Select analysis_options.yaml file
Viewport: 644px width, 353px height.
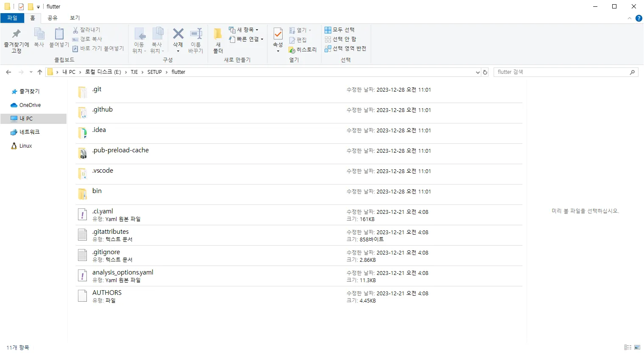tap(299, 276)
